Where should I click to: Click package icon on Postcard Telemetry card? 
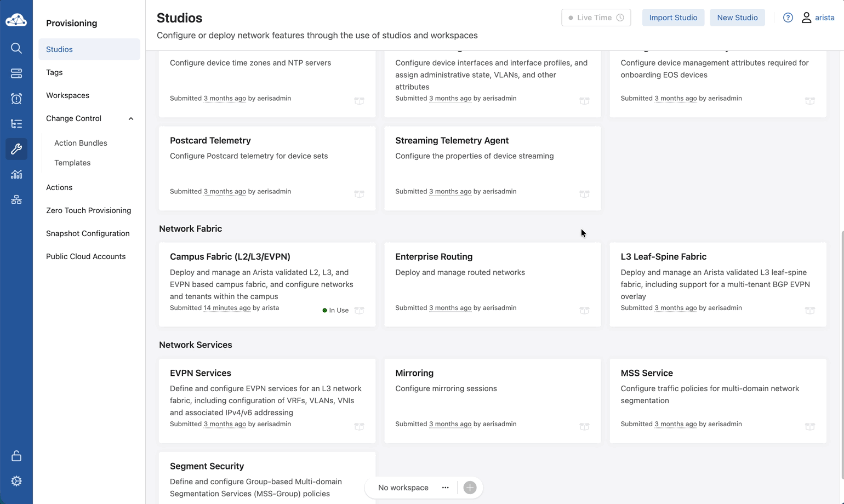click(x=359, y=194)
